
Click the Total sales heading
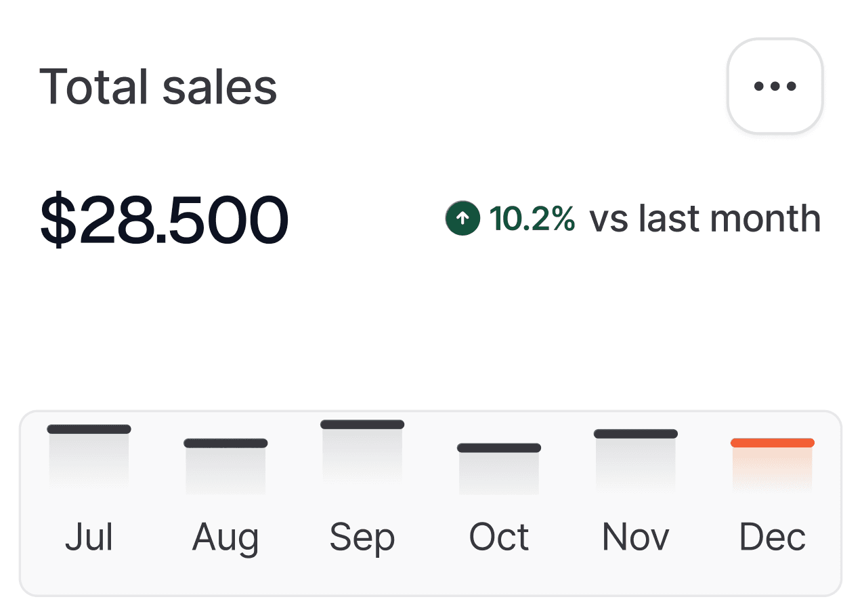click(158, 87)
